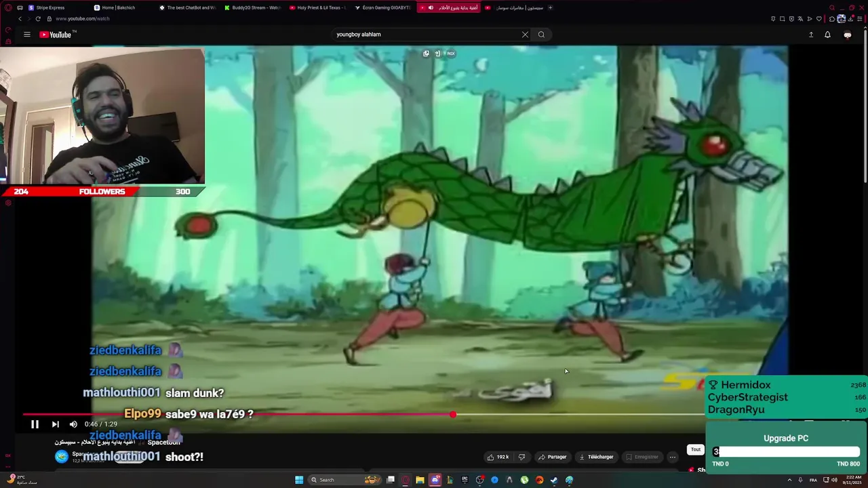Mute the video volume speaker icon
Screen dimensions: 868x488
point(73,424)
